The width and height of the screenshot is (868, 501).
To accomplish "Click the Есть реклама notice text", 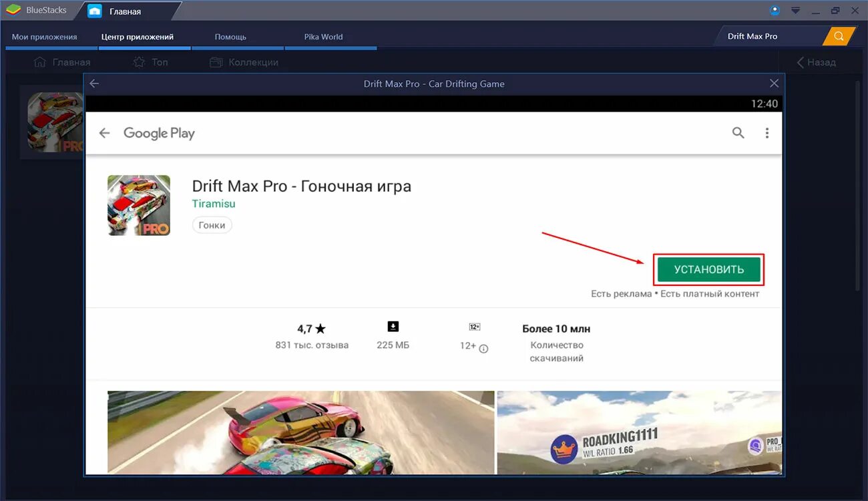I will click(621, 294).
